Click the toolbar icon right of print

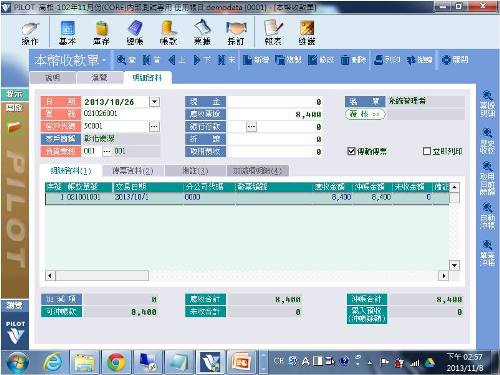[420, 60]
